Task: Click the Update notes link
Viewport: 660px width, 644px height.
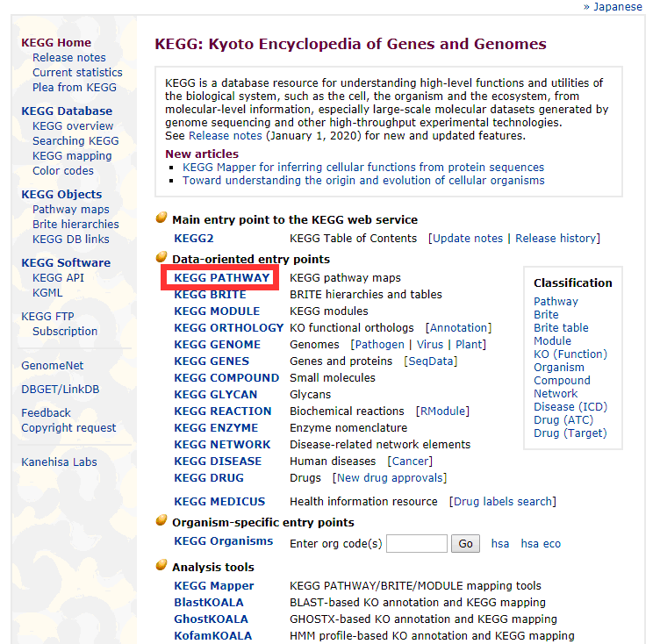Action: tap(468, 239)
